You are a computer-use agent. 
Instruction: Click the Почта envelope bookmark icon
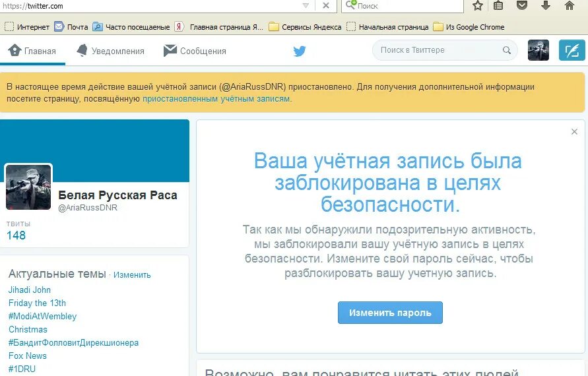pos(59,26)
